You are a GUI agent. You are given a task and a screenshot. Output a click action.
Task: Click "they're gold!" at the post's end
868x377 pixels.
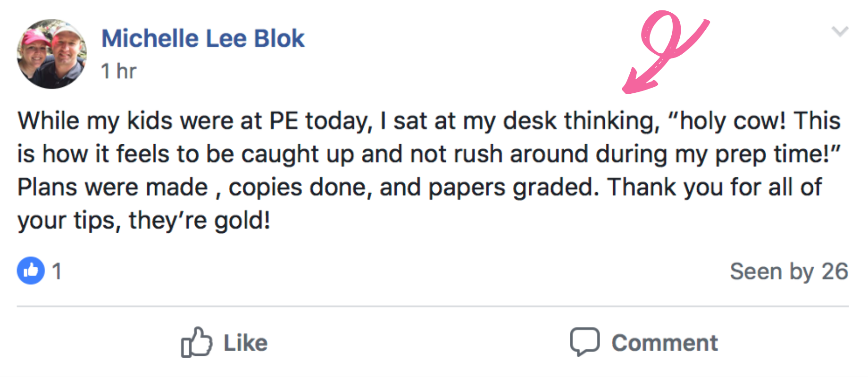[x=200, y=221]
